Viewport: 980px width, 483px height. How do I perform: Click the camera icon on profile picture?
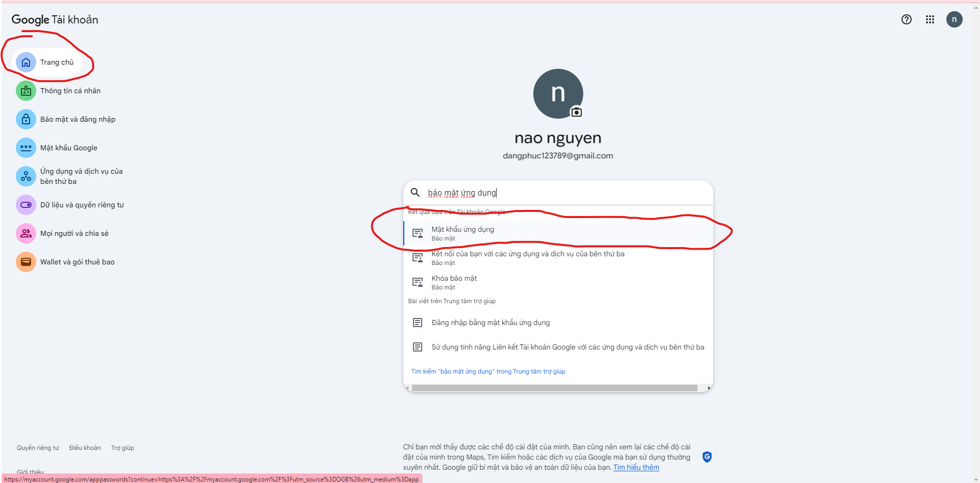coord(576,112)
